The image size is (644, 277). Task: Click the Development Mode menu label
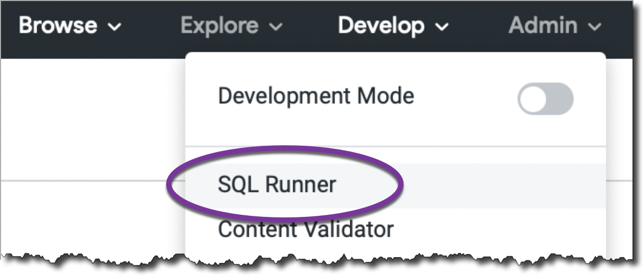316,96
